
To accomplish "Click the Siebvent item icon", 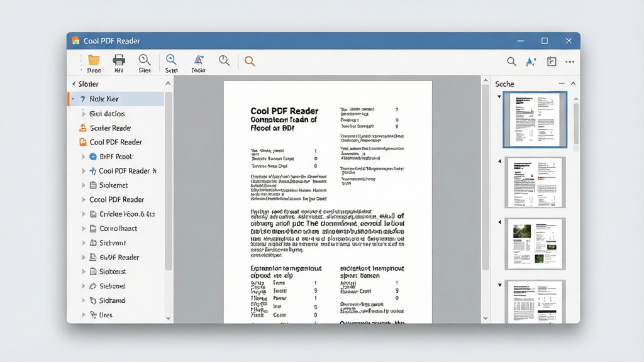I will (93, 243).
